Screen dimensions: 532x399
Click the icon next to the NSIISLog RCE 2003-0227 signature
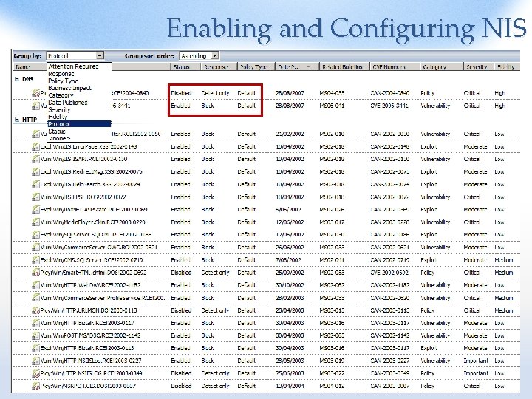35,361
